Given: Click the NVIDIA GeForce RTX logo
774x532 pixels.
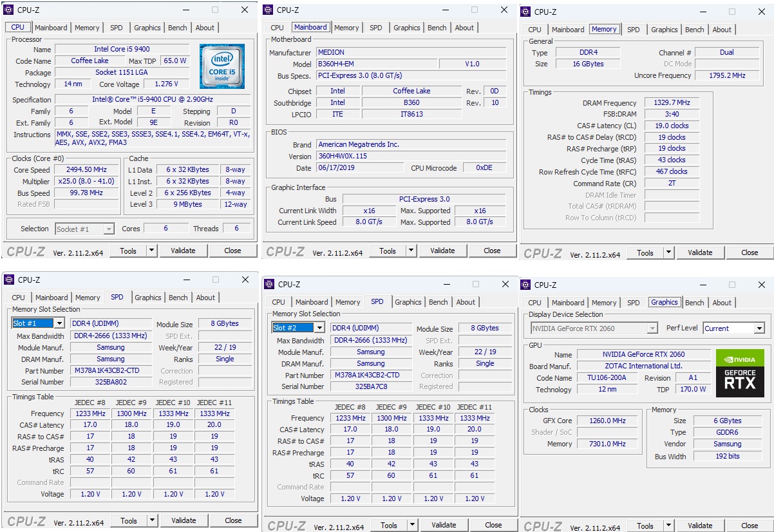Looking at the screenshot, I should click(x=739, y=372).
